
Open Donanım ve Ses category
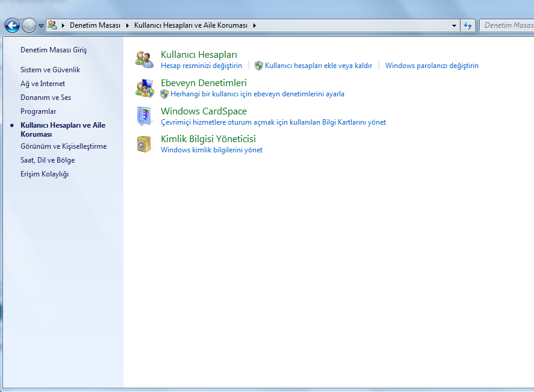(x=46, y=98)
